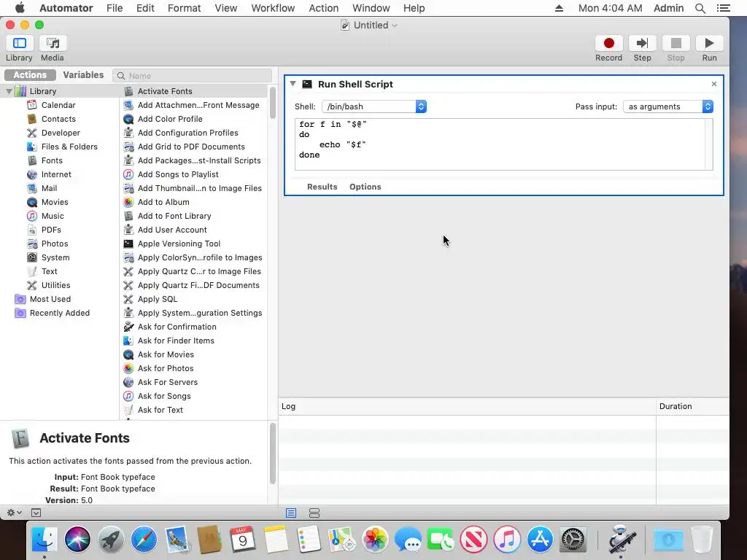Open Spotlight search in menu bar
Image resolution: width=747 pixels, height=560 pixels.
coord(700,8)
